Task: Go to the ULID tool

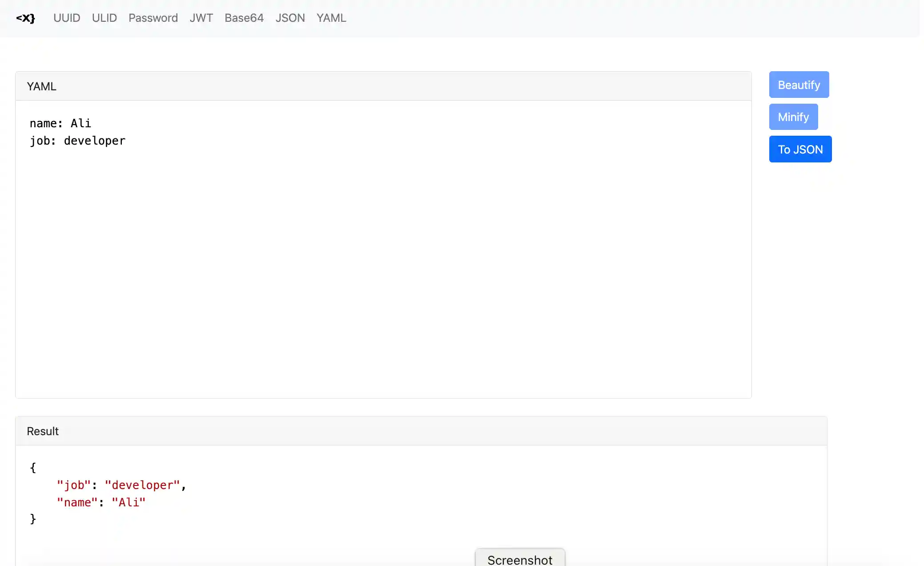Action: 104,18
